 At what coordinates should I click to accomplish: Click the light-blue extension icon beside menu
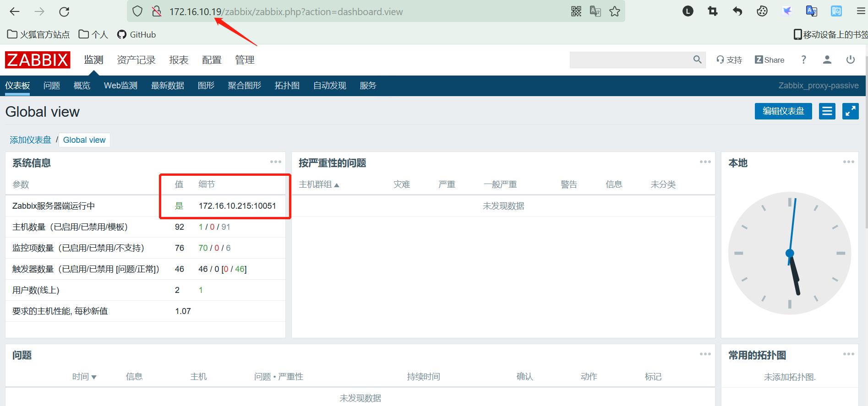tap(836, 11)
